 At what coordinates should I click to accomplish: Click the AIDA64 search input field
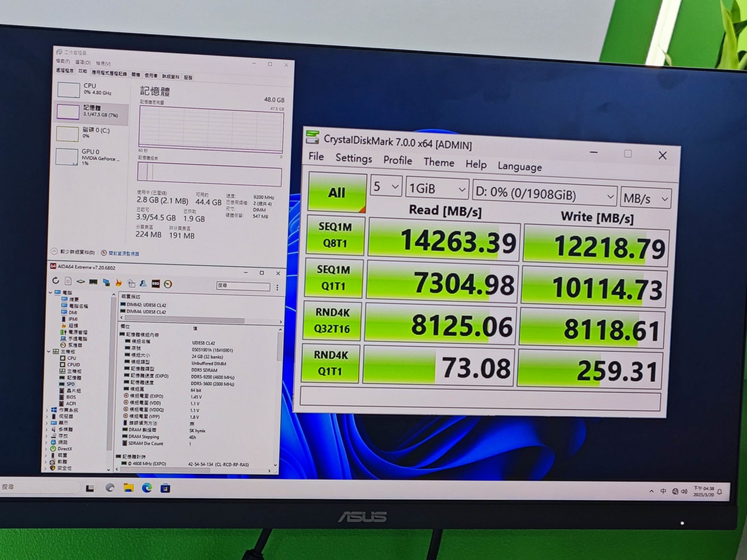(243, 286)
